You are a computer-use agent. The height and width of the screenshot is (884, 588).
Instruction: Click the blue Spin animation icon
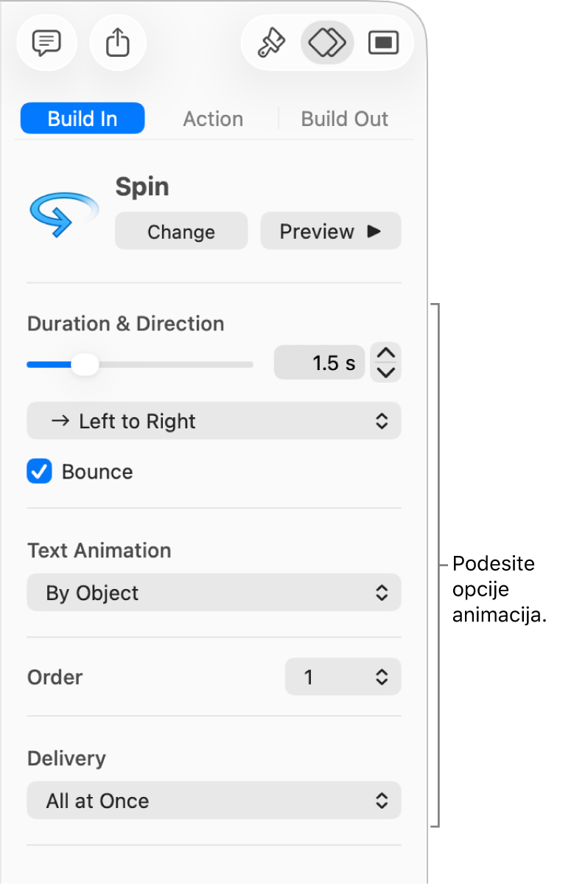tap(63, 214)
